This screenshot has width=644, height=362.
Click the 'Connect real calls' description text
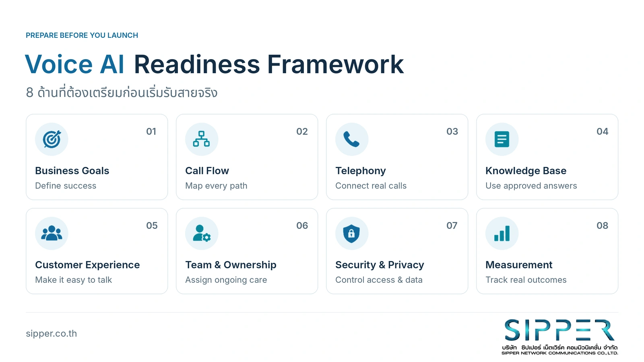371,186
